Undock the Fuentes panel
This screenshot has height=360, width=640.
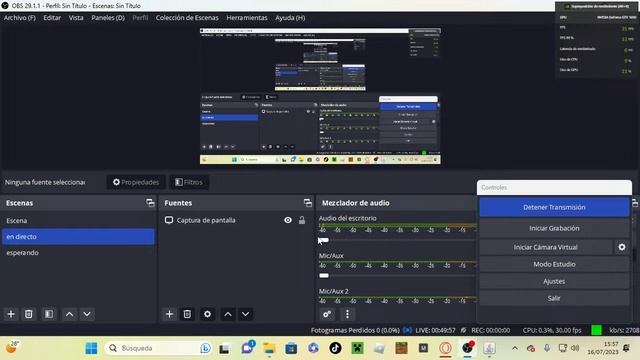coord(308,203)
